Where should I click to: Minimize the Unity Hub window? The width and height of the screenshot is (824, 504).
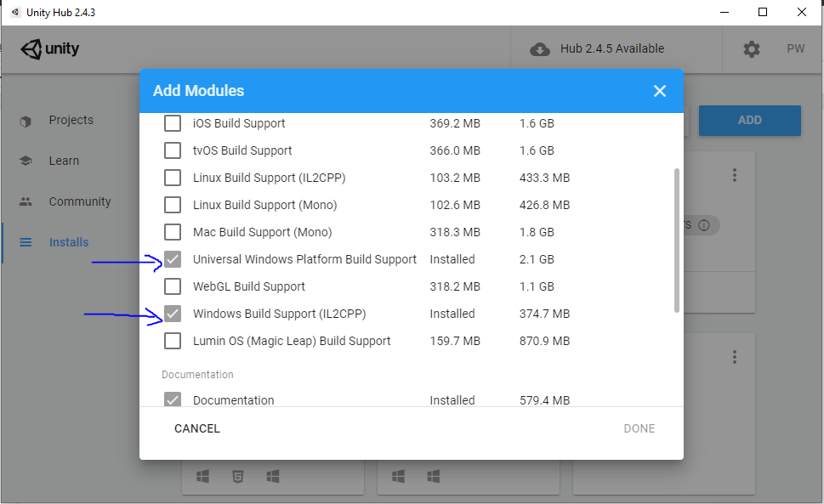pos(725,12)
